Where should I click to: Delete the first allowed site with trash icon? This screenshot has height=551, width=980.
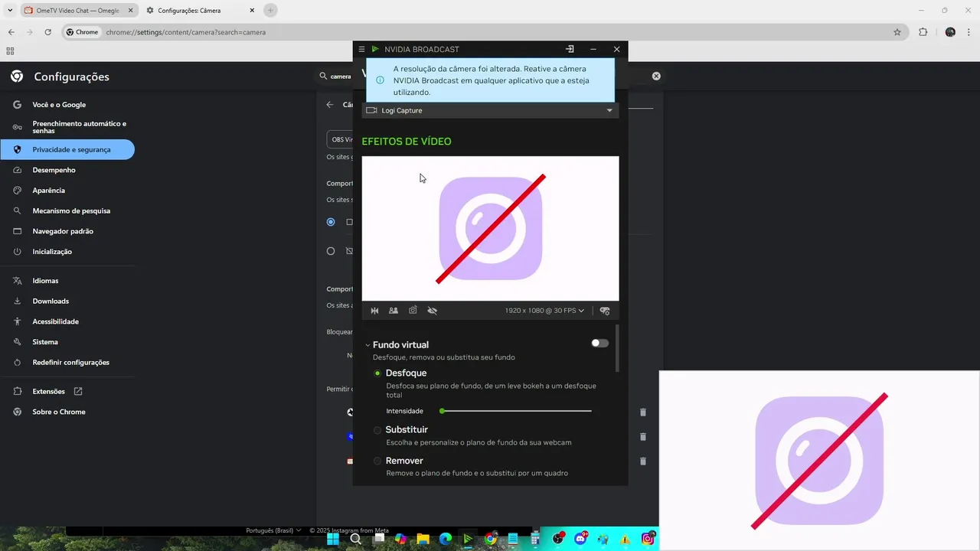coord(643,412)
